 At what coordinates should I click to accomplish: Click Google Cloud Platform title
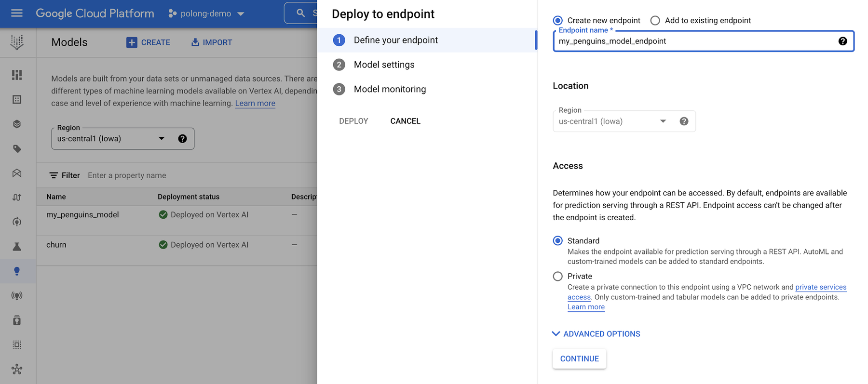point(95,13)
